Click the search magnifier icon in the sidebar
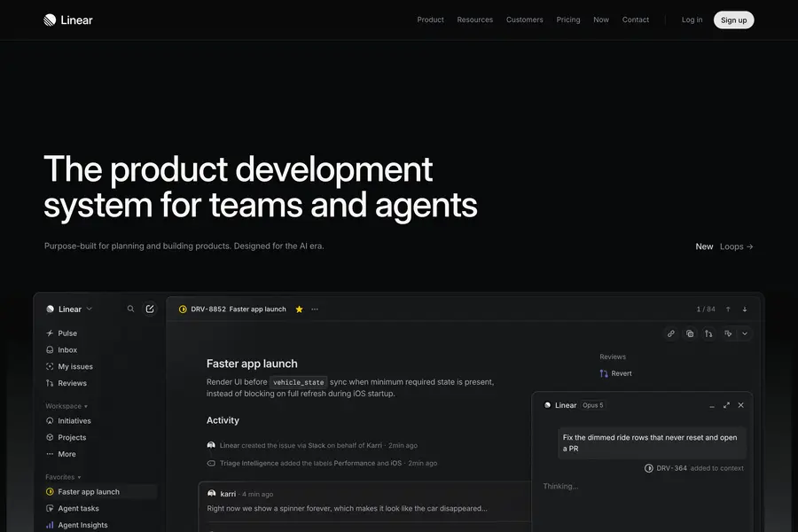Image resolution: width=798 pixels, height=532 pixels. click(x=131, y=309)
